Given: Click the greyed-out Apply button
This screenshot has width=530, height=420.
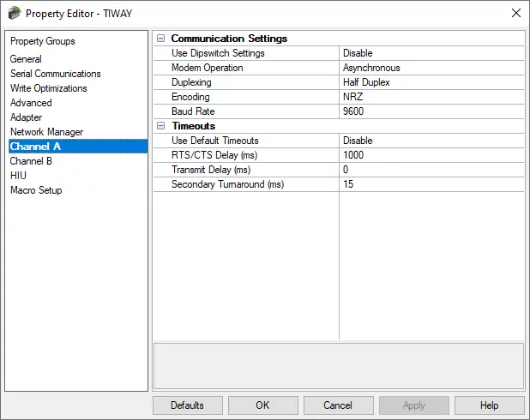Looking at the screenshot, I should point(414,405).
